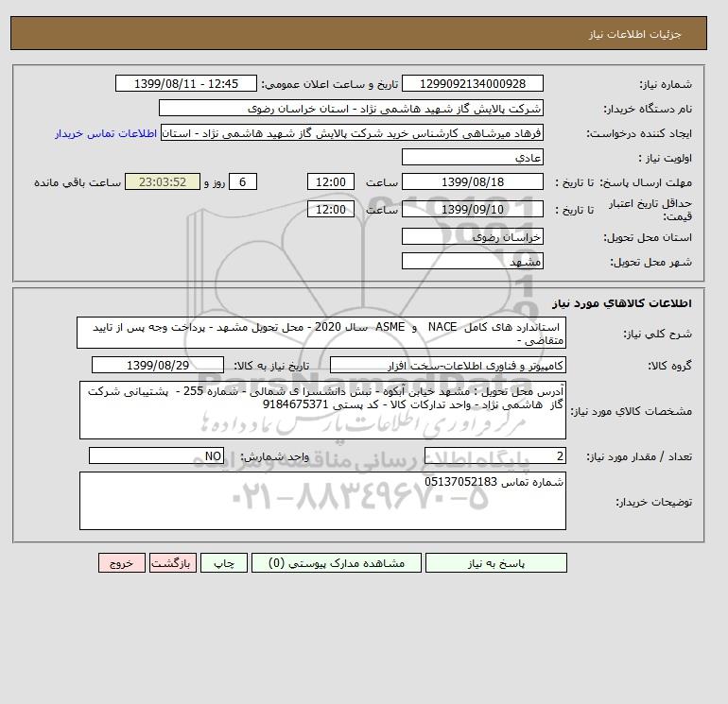Image resolution: width=728 pixels, height=704 pixels.
Task: Click the unit field showing NO
Action: tap(156, 455)
